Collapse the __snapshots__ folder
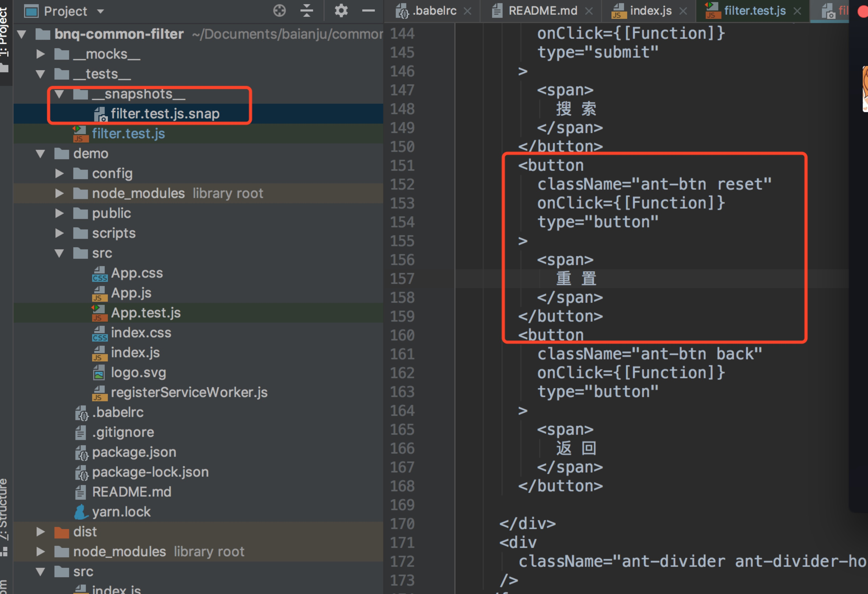Screen dimensions: 868x594 coord(59,94)
